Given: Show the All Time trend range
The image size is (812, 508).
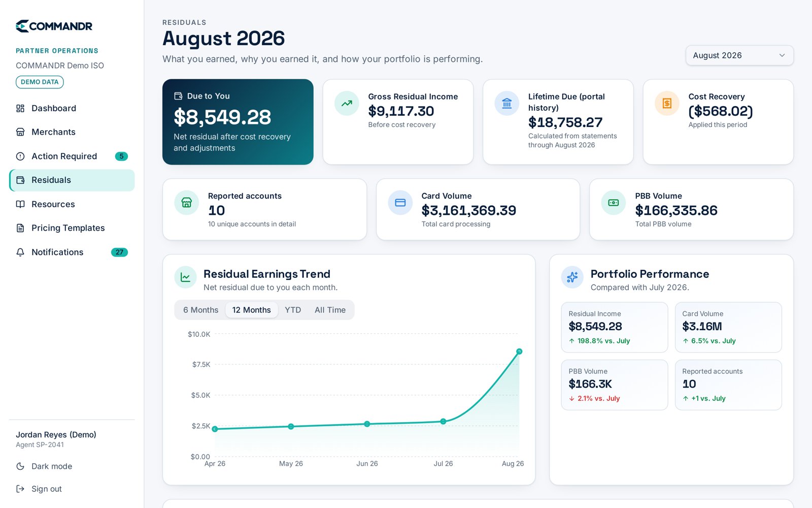Looking at the screenshot, I should coord(330,310).
